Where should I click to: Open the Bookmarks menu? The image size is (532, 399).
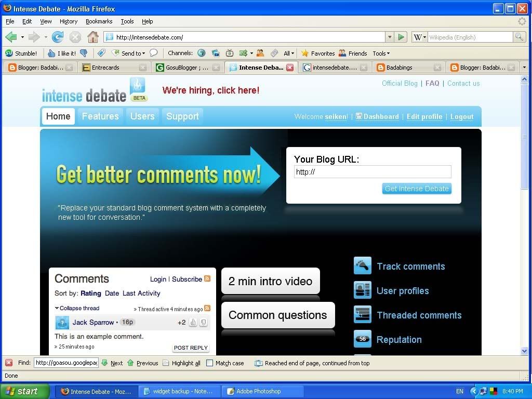coord(99,21)
